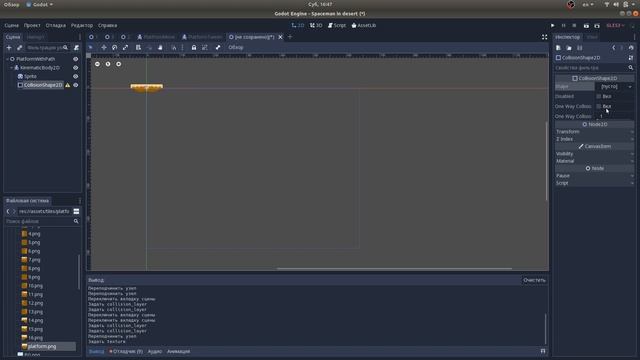Go to previous object in Inspector history
This screenshot has height=360, width=640.
pos(613,48)
